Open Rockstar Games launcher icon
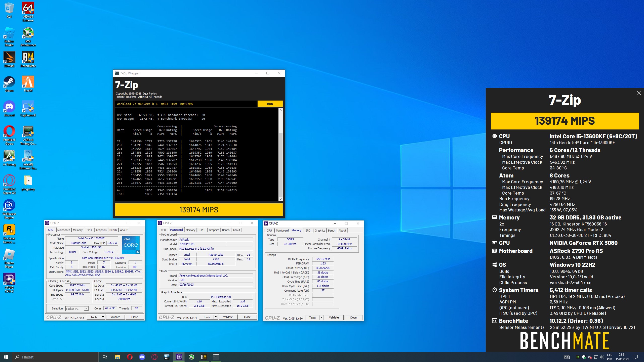This screenshot has width=644, height=362. click(9, 234)
